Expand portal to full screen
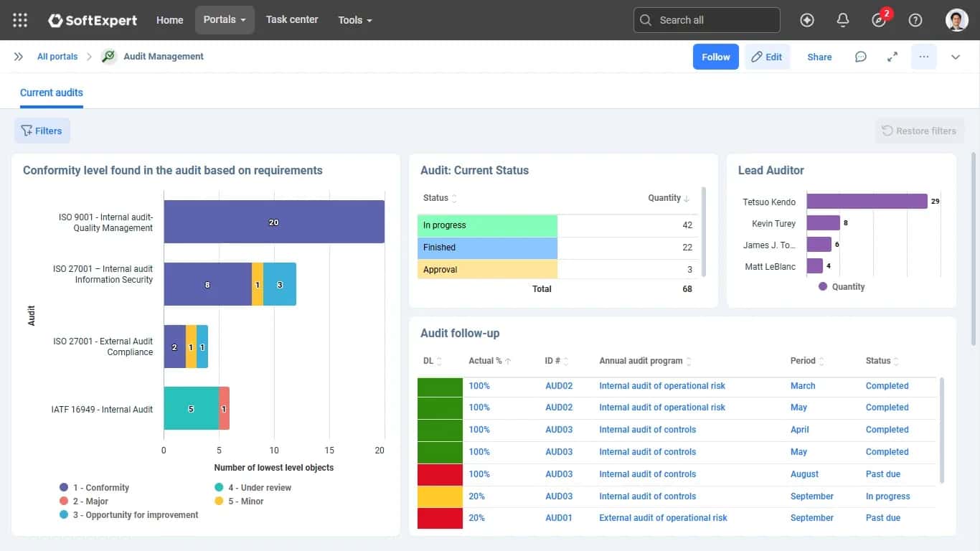The image size is (980, 551). (x=892, y=57)
